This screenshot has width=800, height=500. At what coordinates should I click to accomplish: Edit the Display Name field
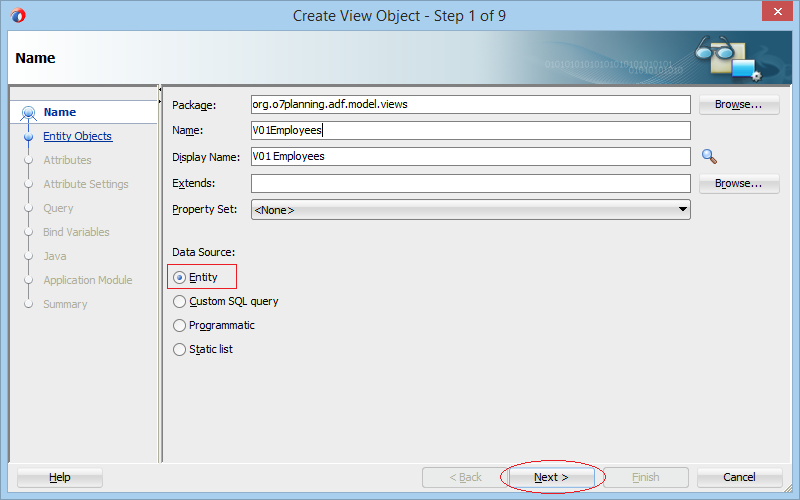[x=470, y=157]
